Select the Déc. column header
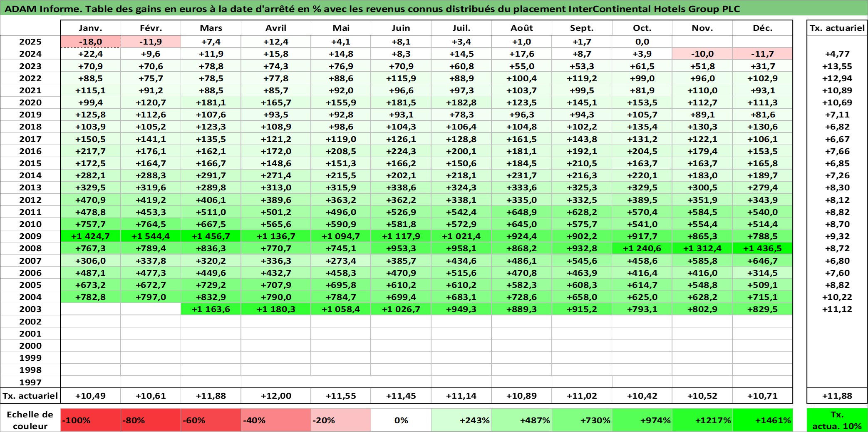 762,28
